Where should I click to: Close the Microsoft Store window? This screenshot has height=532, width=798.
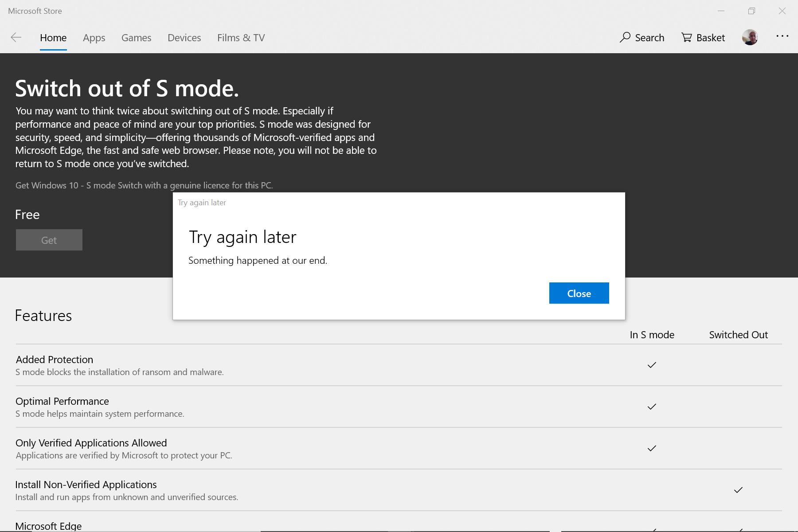[782, 11]
